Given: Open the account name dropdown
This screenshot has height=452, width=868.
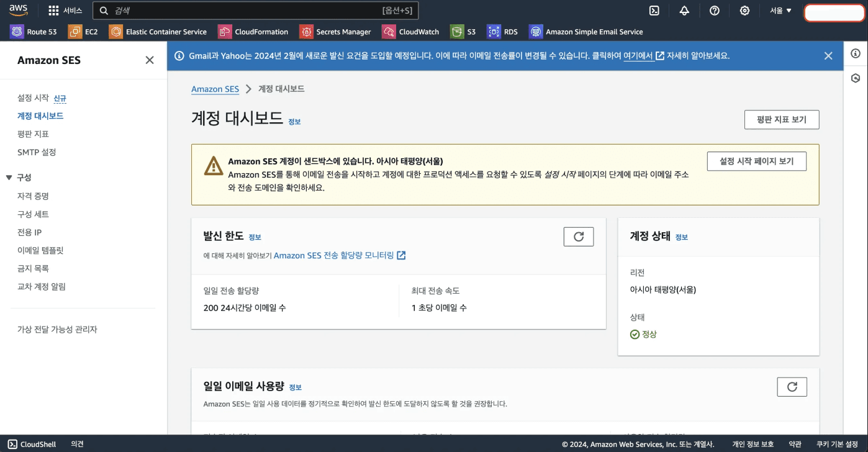Looking at the screenshot, I should pos(833,12).
